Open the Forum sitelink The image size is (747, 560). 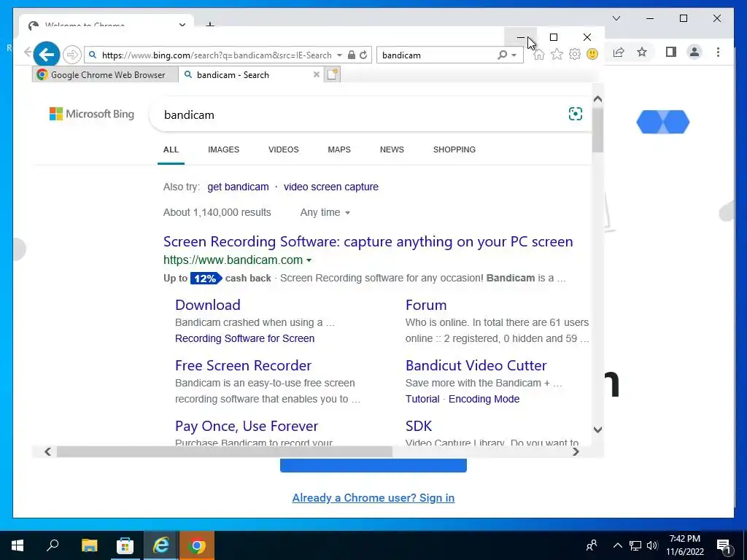coord(426,305)
